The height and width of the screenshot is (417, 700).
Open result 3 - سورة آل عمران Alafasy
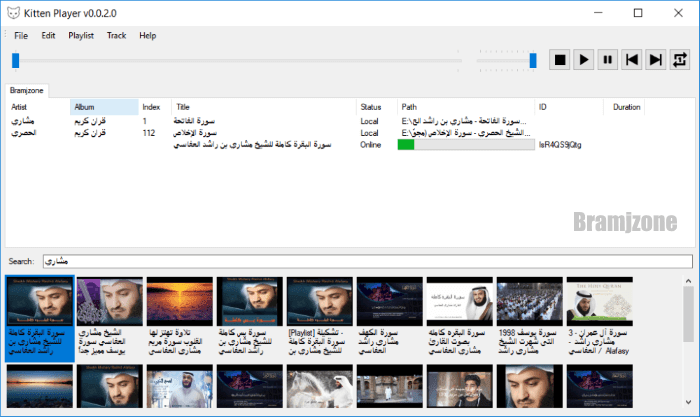coord(600,316)
